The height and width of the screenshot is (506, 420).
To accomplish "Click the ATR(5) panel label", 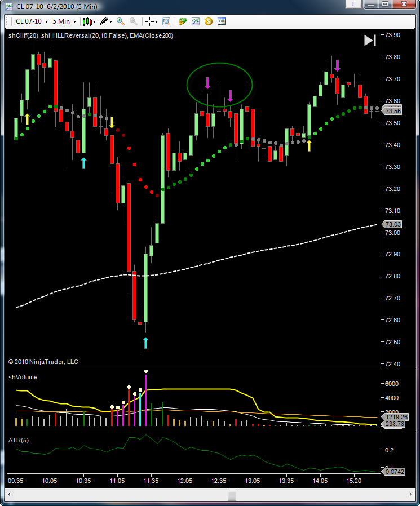I will pos(19,440).
